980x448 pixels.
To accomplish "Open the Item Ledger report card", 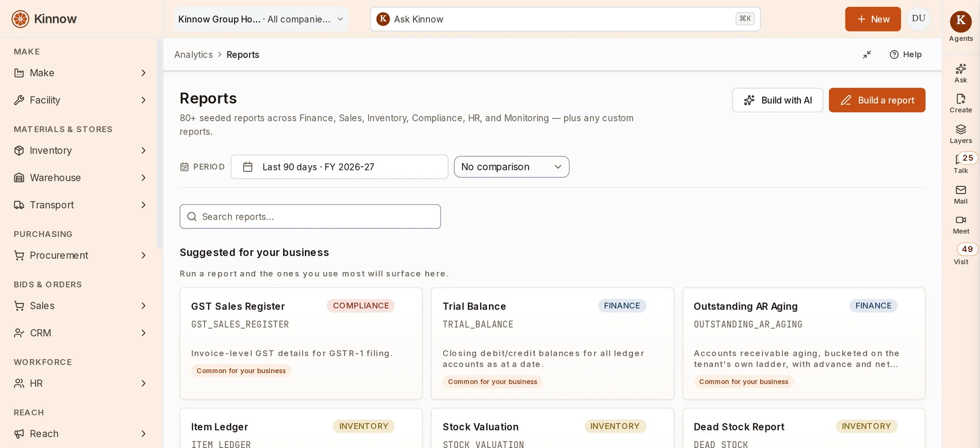I will tap(301, 428).
